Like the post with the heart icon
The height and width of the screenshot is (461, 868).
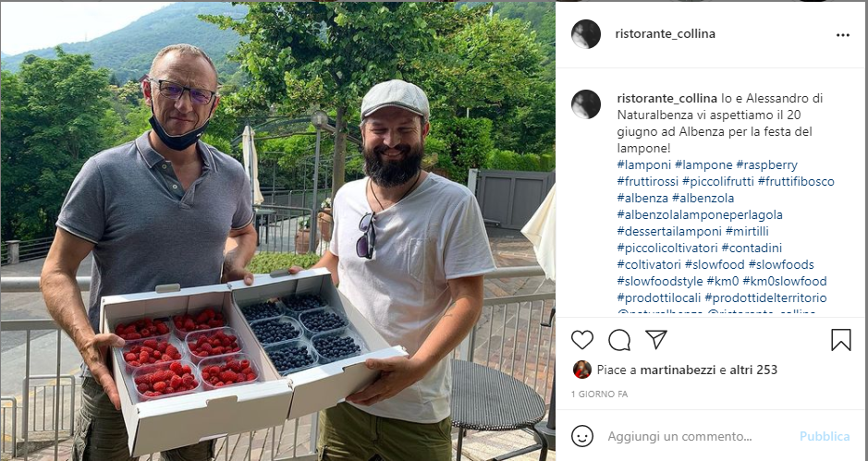click(x=581, y=340)
